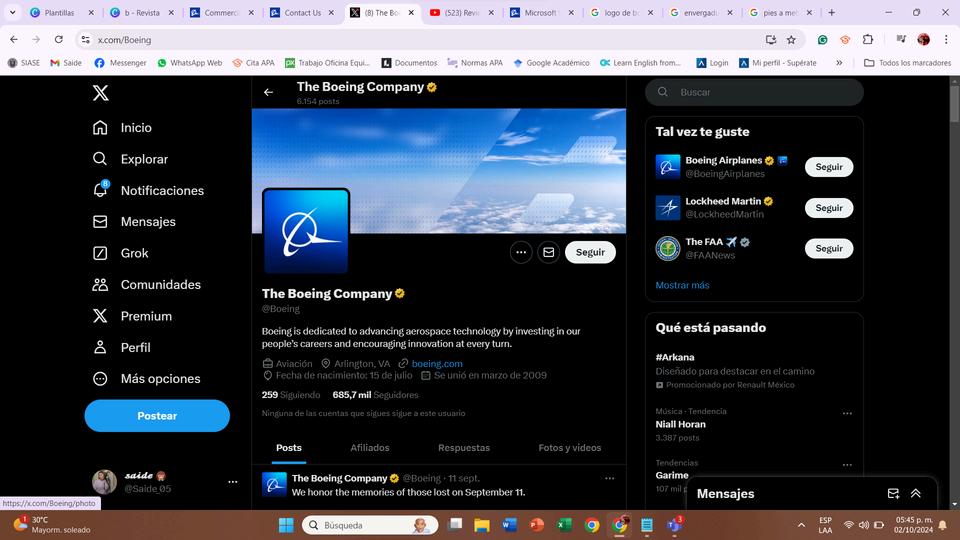
Task: View 259 Siguiendo list
Action: (x=291, y=395)
